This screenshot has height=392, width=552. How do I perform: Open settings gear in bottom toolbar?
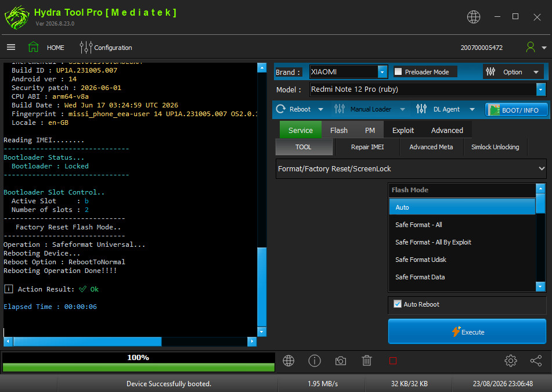[510, 361]
